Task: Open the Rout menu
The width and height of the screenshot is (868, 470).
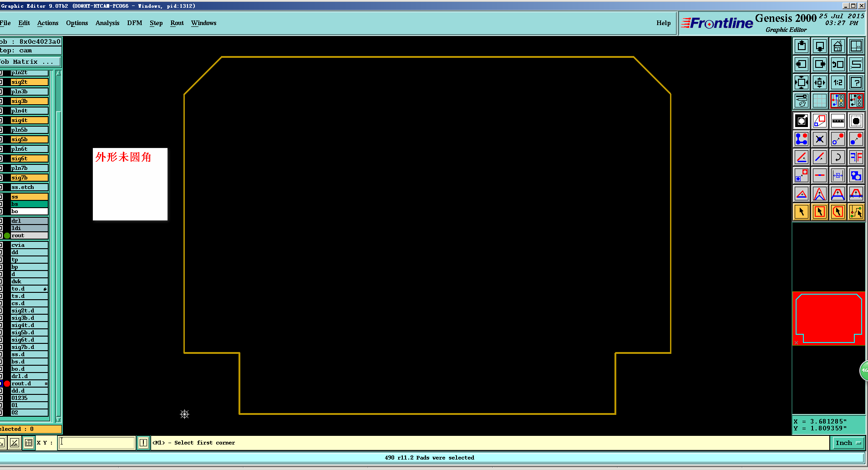Action: click(177, 23)
